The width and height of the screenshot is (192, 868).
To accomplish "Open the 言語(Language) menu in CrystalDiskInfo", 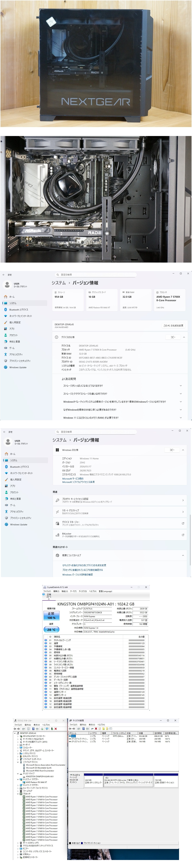I will 106,591.
